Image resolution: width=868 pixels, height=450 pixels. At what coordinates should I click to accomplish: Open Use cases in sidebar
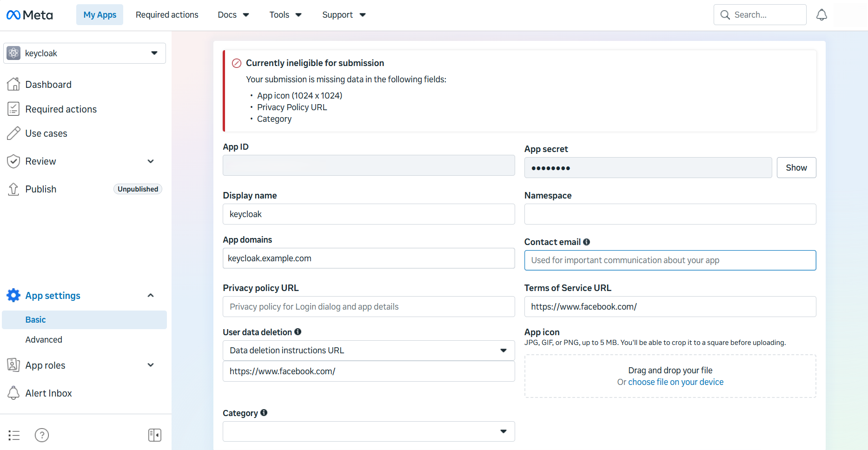tap(46, 133)
